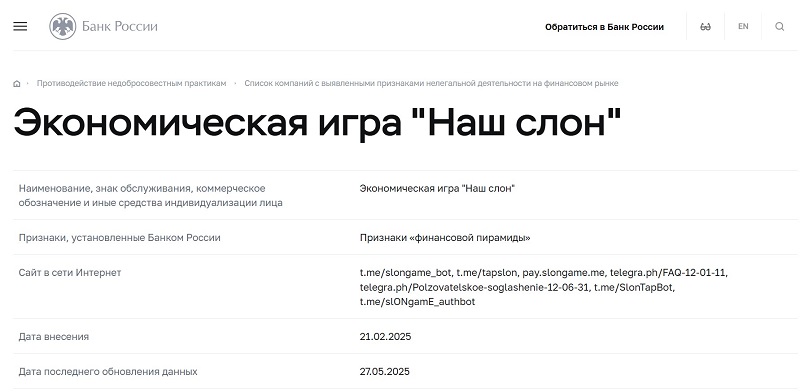Toggle visually impaired glasses mode
Image resolution: width=800 pixels, height=392 pixels.
(706, 27)
